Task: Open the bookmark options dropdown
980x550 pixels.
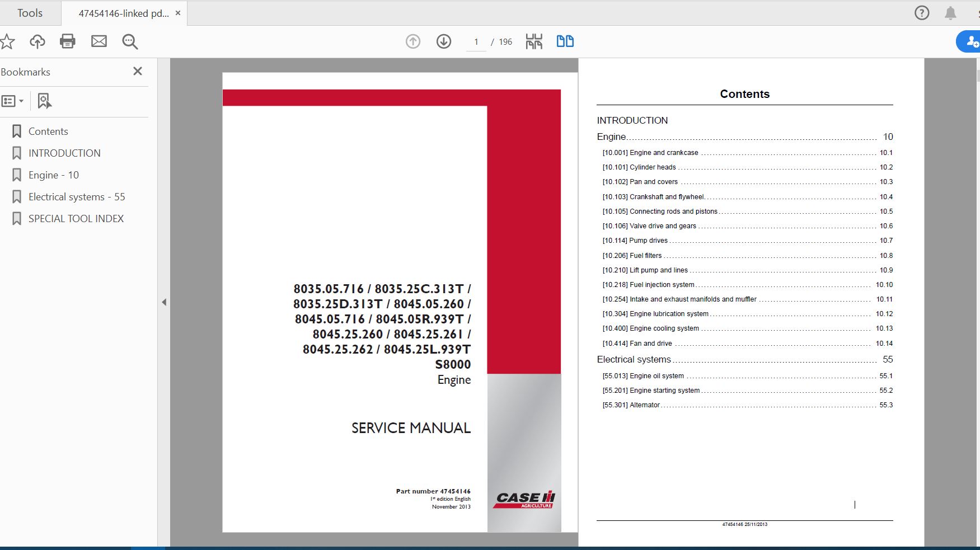Action: click(12, 101)
